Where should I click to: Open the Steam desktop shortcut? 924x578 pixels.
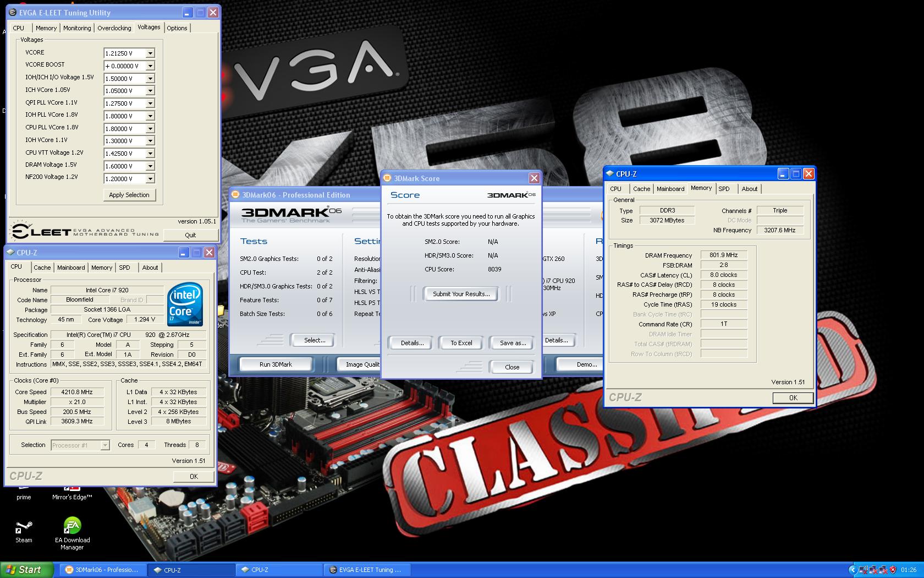(24, 531)
